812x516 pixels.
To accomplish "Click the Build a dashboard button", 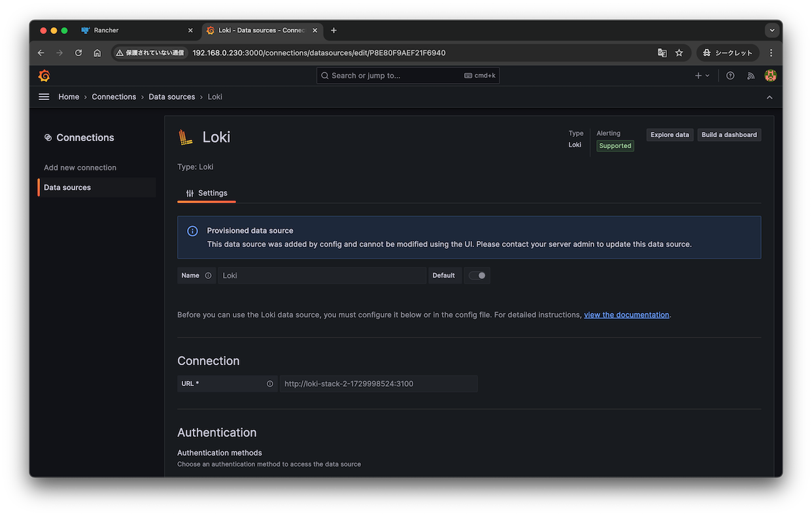I will [x=729, y=135].
